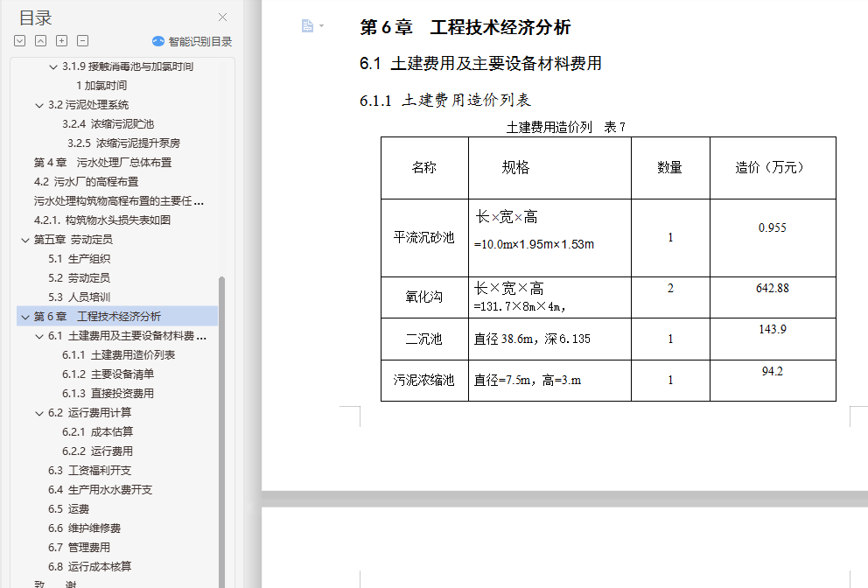Select 4.2.1. 构筑物水头损失表如图 entry
Screen dimensions: 868x588
pos(102,220)
